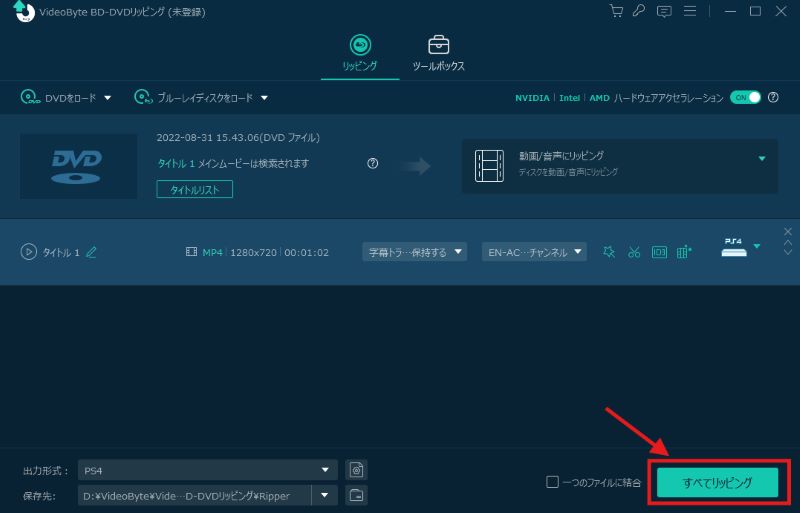800x513 pixels.
Task: Open the video compress edit icon
Action: point(684,252)
